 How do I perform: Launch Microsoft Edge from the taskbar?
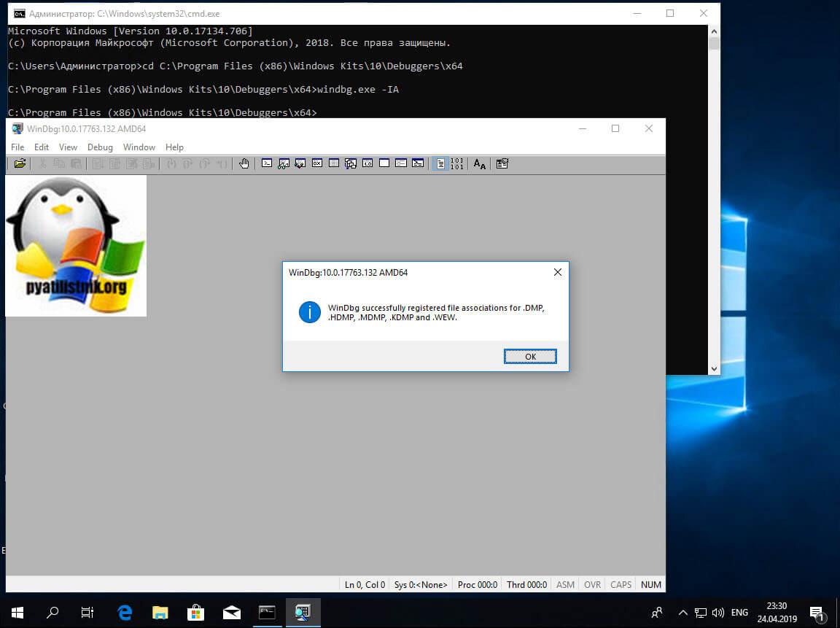point(125,612)
